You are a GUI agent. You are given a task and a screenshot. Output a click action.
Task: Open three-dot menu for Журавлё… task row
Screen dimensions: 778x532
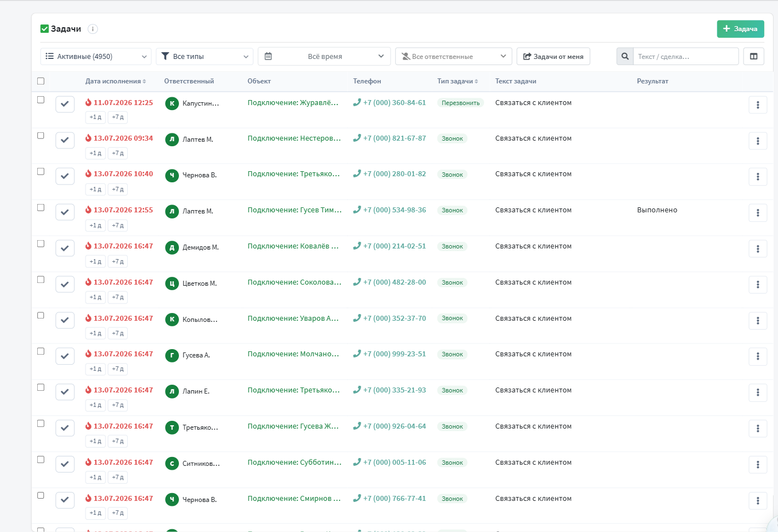[x=758, y=105]
